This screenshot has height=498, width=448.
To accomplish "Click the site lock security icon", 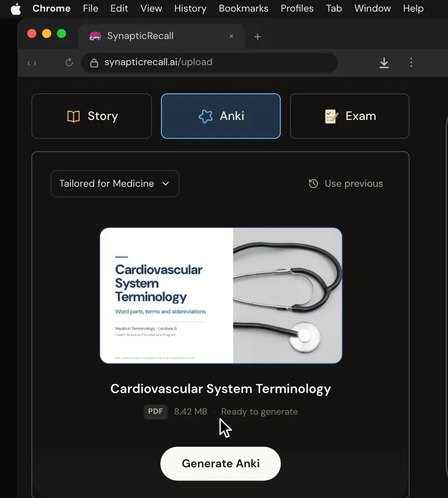I will (94, 63).
